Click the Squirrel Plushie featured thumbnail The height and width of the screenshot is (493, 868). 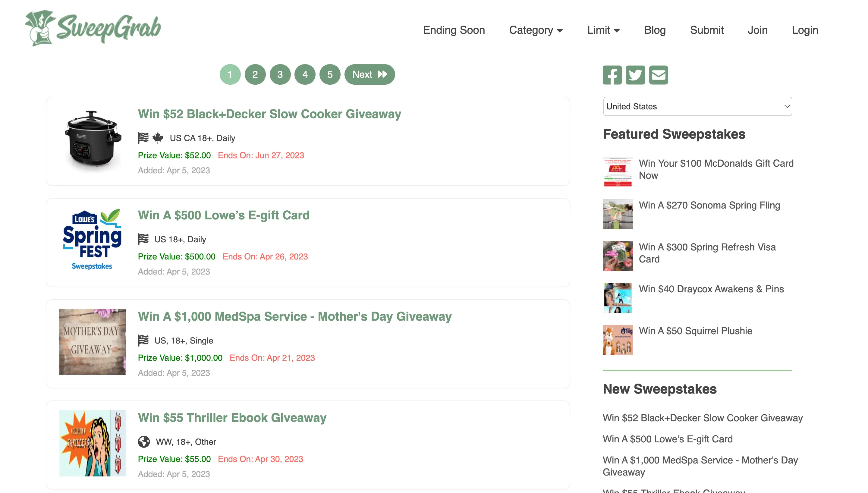618,340
